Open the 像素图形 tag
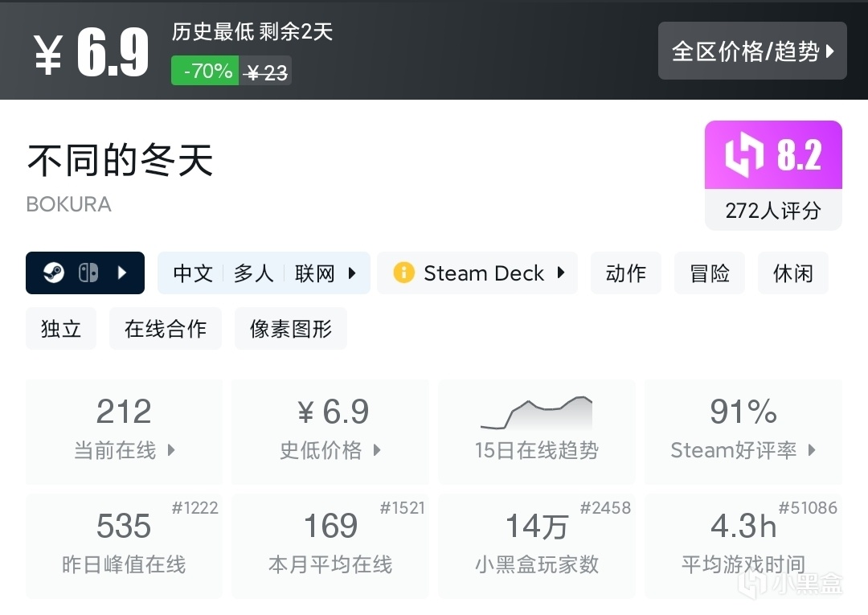This screenshot has height=615, width=868. [x=291, y=329]
